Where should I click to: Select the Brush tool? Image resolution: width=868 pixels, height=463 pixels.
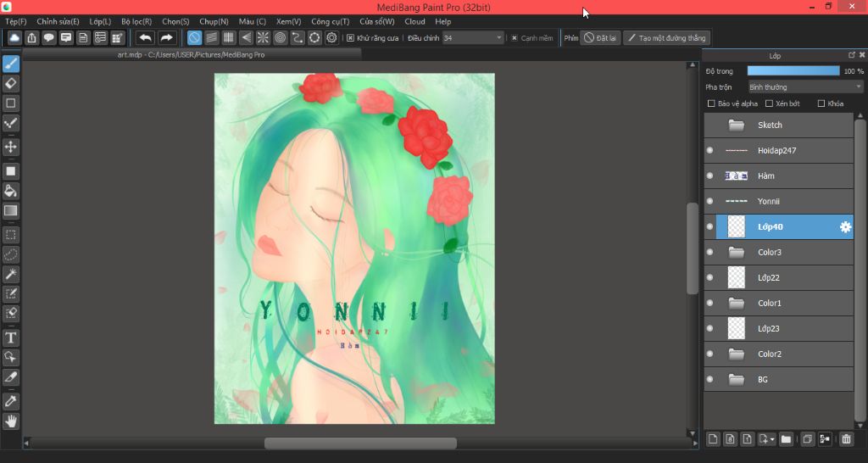pos(10,64)
